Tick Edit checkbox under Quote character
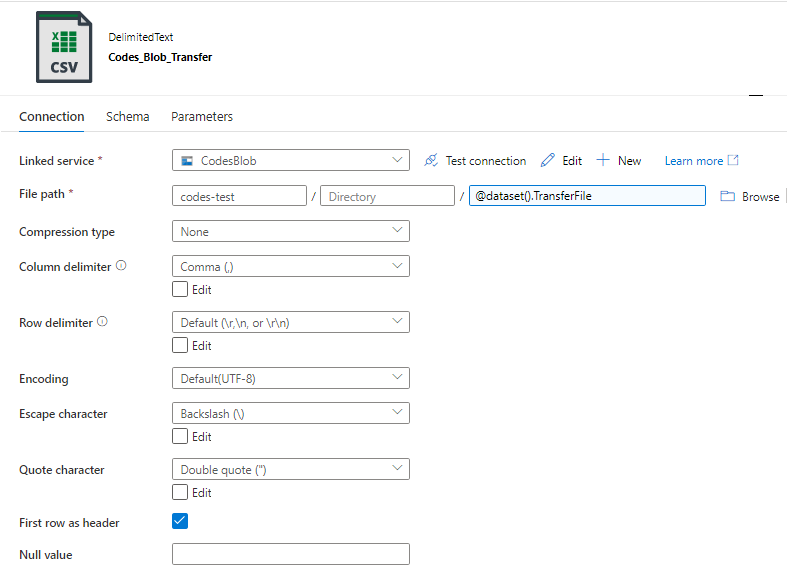 (180, 492)
